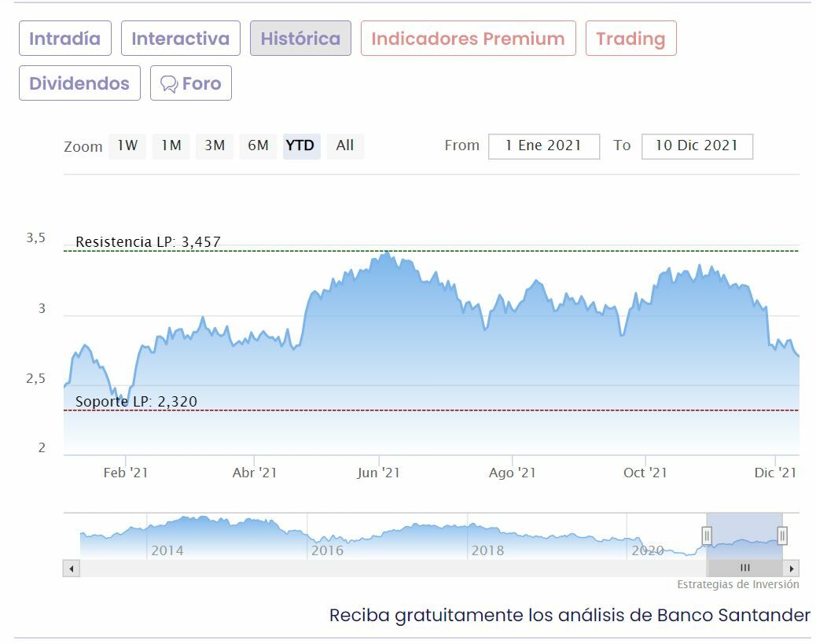816x644 pixels.
Task: Click the To date field
Action: coord(697,146)
